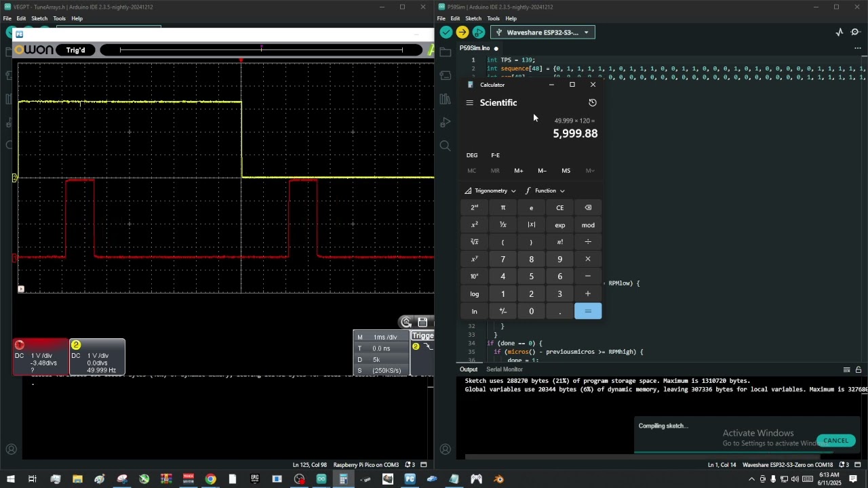Toggle DEG angle mode in calculator
The image size is (868, 488).
pyautogui.click(x=472, y=155)
